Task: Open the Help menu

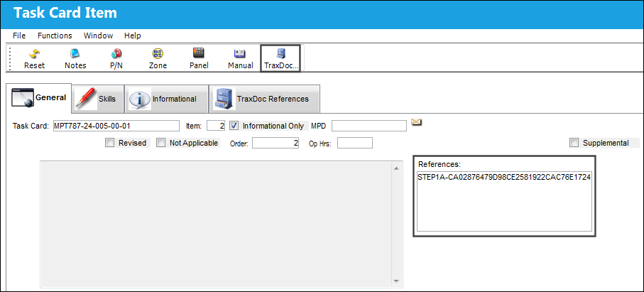Action: pyautogui.click(x=133, y=36)
